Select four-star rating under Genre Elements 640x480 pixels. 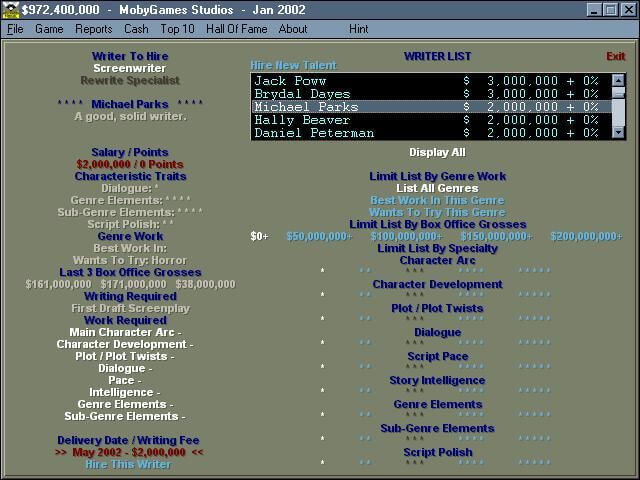click(471, 415)
